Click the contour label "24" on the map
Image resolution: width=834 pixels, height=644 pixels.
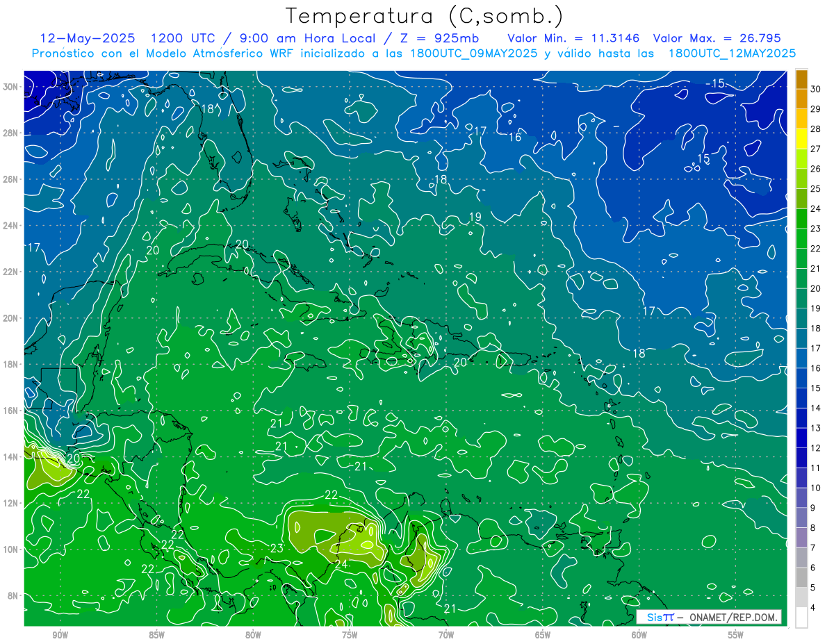pos(341,564)
